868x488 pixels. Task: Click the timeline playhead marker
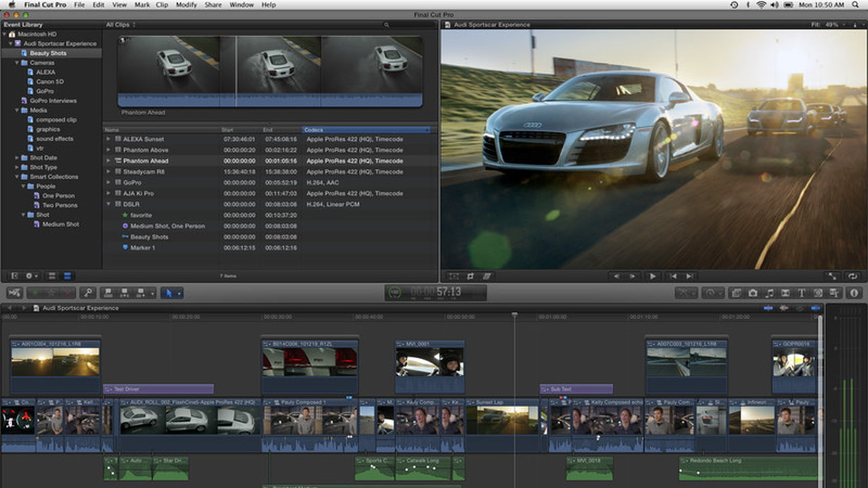point(515,315)
